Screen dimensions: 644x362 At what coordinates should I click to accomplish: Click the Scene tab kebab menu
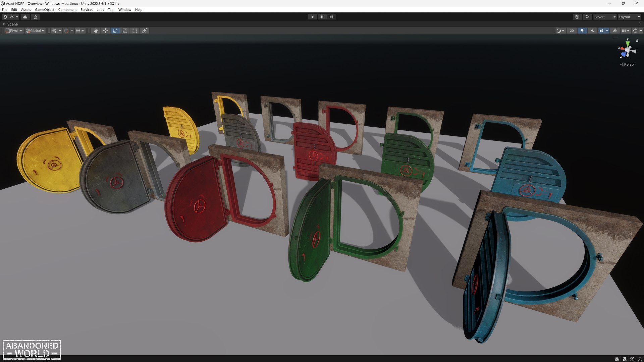(640, 24)
